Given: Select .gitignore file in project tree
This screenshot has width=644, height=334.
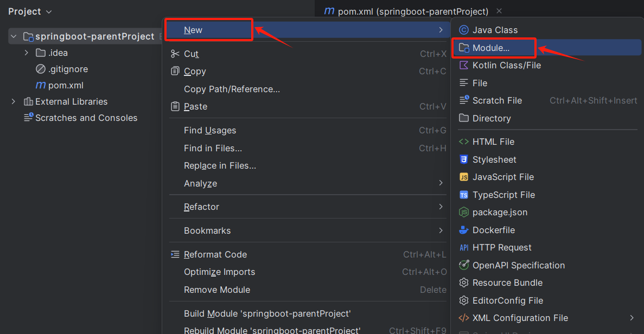Looking at the screenshot, I should (68, 69).
